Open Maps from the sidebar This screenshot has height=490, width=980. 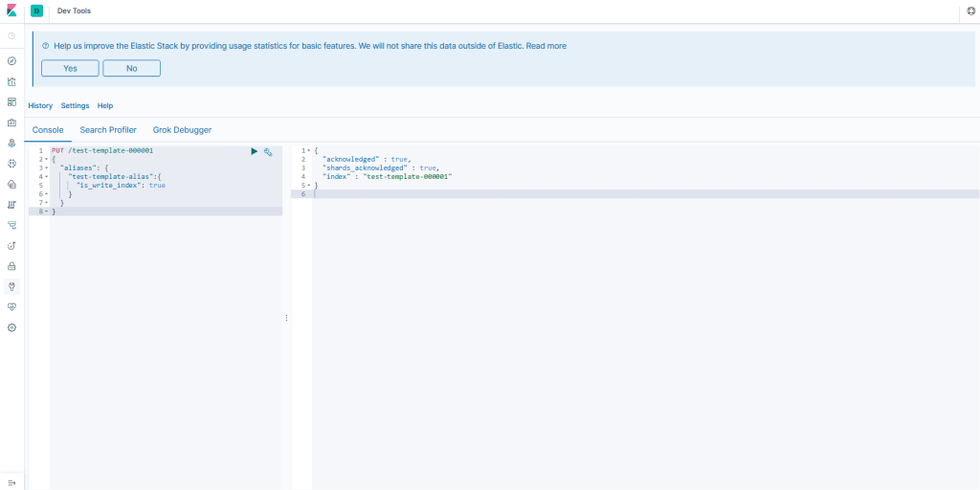coord(11,144)
